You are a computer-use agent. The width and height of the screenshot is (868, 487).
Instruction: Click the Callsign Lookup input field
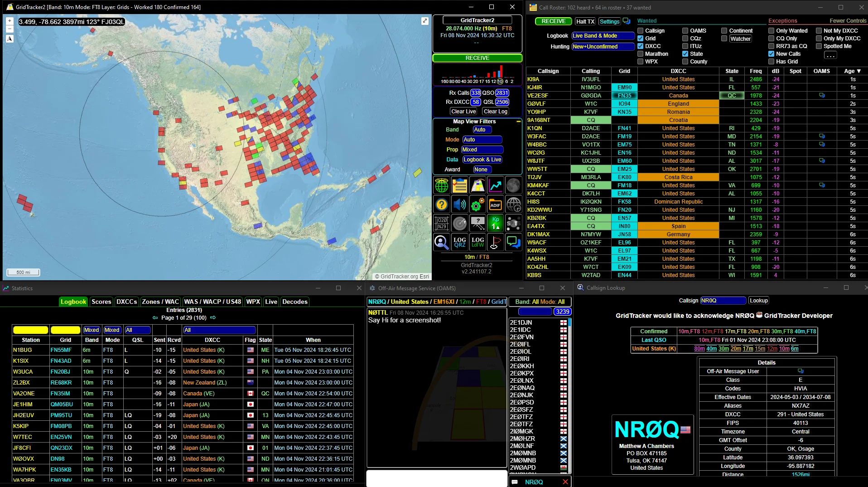point(723,301)
